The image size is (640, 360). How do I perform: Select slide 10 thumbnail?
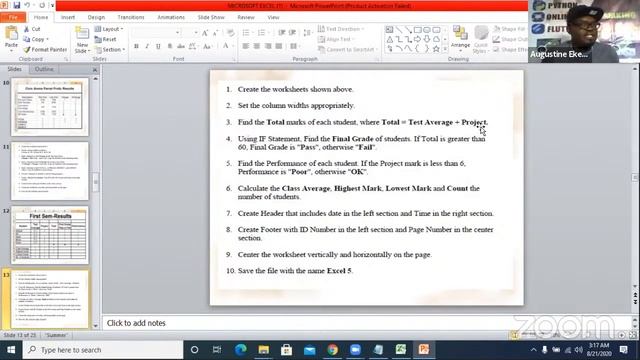(50, 107)
